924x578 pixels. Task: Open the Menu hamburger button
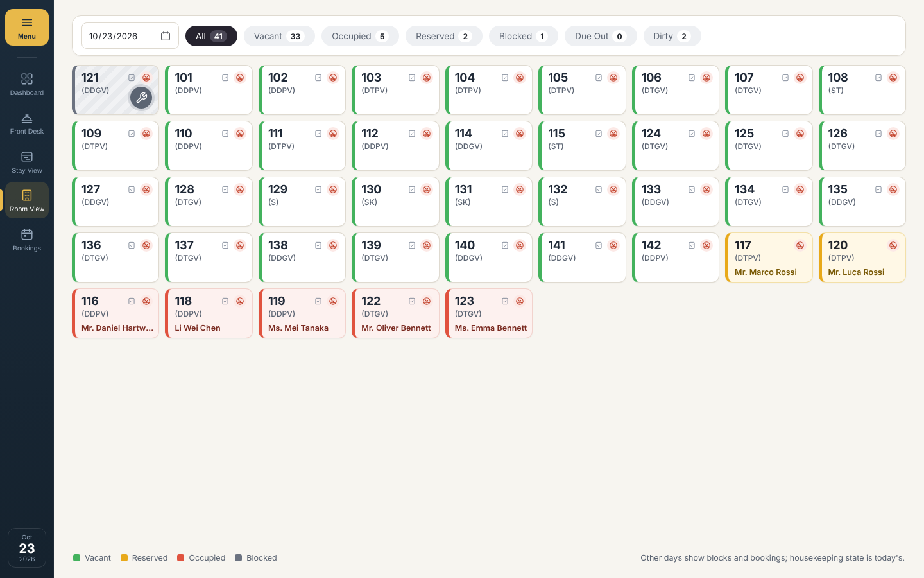click(27, 28)
